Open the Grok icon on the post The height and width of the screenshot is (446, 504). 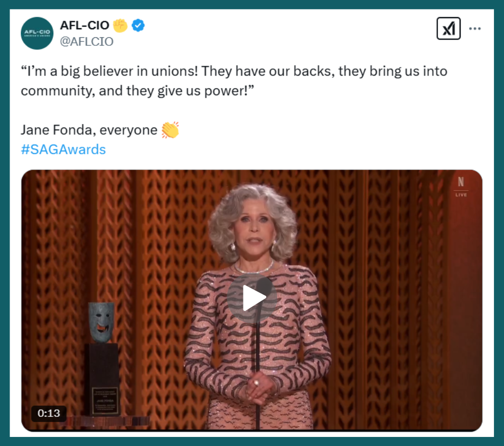[x=449, y=28]
